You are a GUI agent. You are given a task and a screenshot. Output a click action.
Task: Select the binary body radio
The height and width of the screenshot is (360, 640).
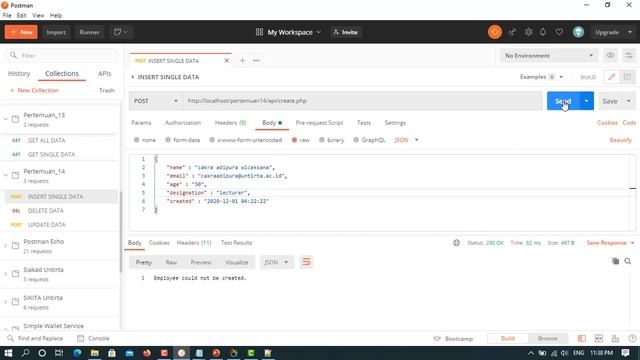coord(322,140)
